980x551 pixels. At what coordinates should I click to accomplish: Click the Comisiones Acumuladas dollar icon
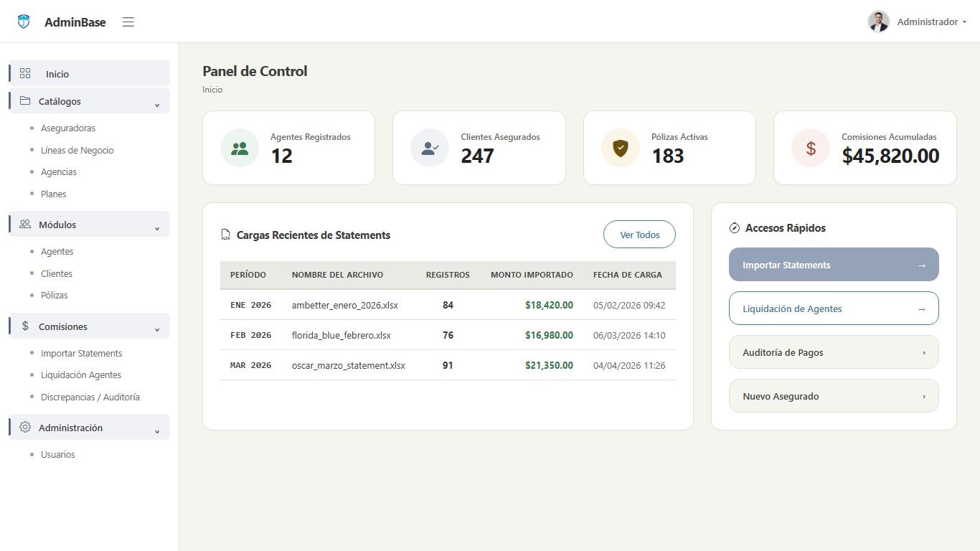pos(811,148)
